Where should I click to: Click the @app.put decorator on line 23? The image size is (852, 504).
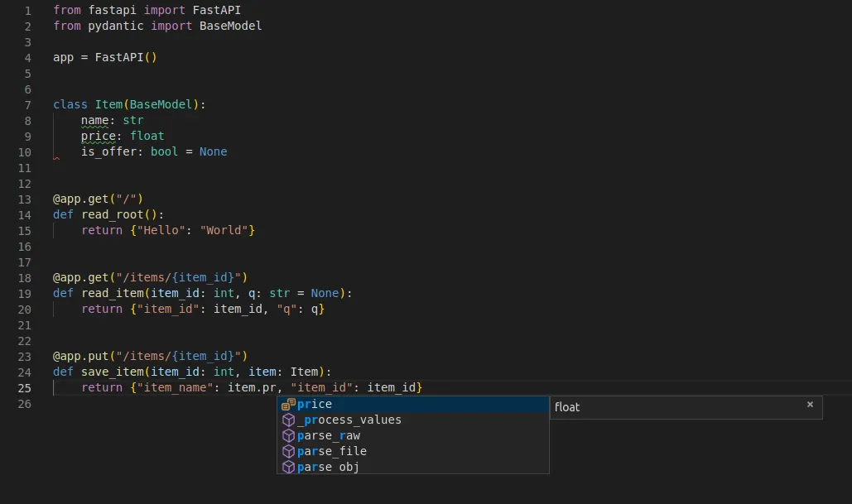point(79,356)
